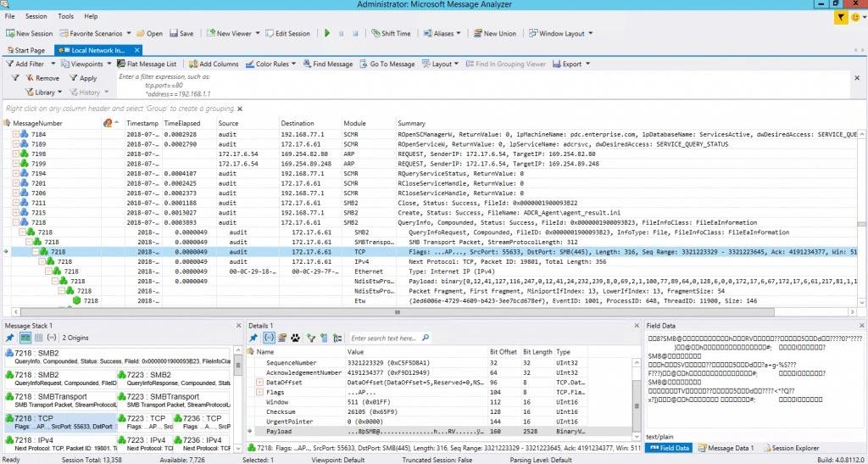Switch to the Session Explorer tab
868x464 pixels.
(x=791, y=448)
